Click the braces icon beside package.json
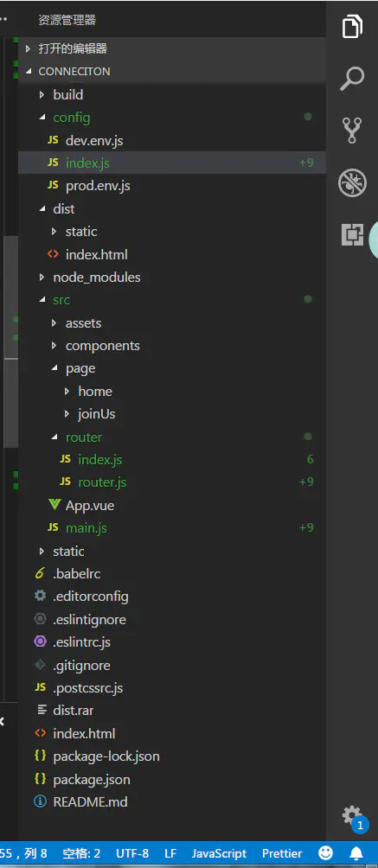 coord(40,779)
